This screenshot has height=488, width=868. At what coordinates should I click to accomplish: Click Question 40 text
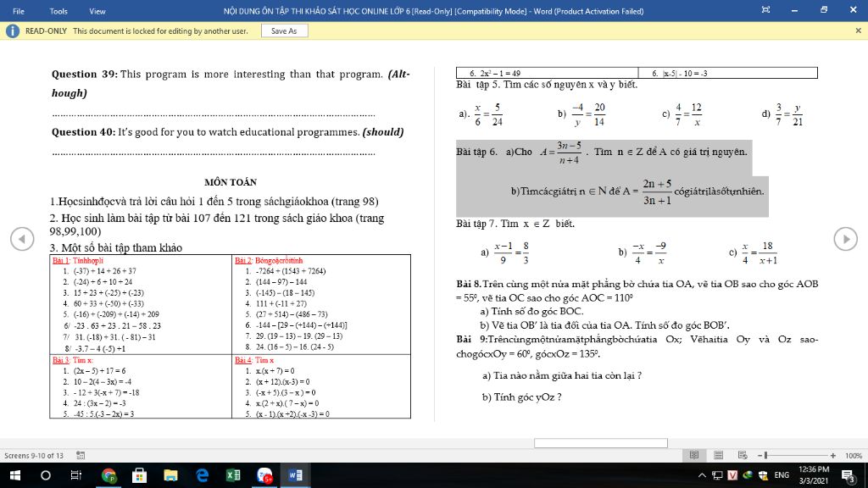click(x=227, y=132)
